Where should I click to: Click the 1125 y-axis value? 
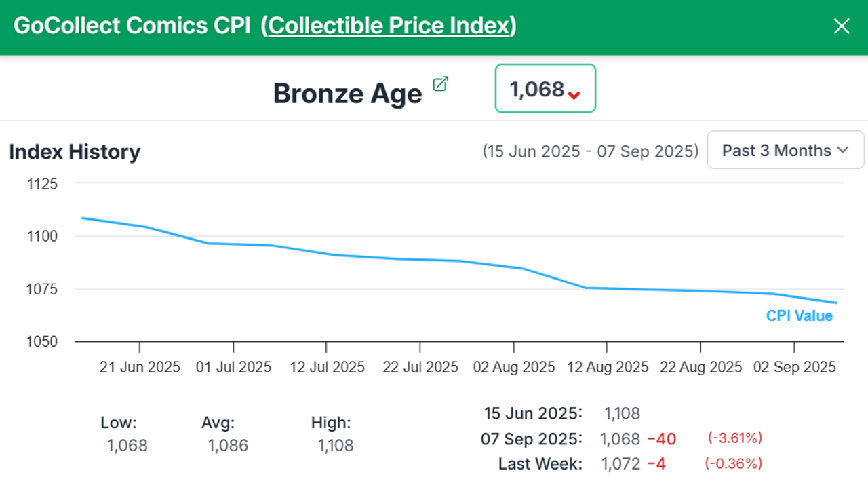(43, 184)
